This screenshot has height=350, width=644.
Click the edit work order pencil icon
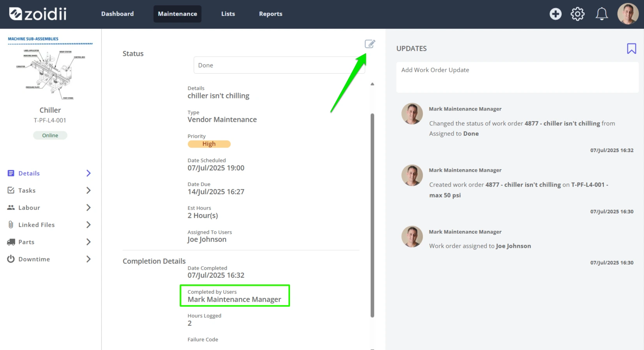pyautogui.click(x=370, y=44)
